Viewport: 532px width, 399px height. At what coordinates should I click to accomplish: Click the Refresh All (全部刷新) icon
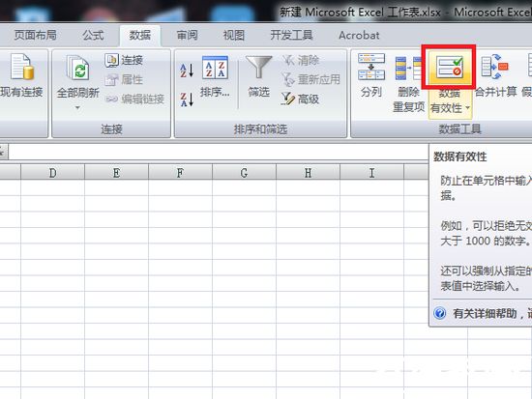(x=78, y=68)
